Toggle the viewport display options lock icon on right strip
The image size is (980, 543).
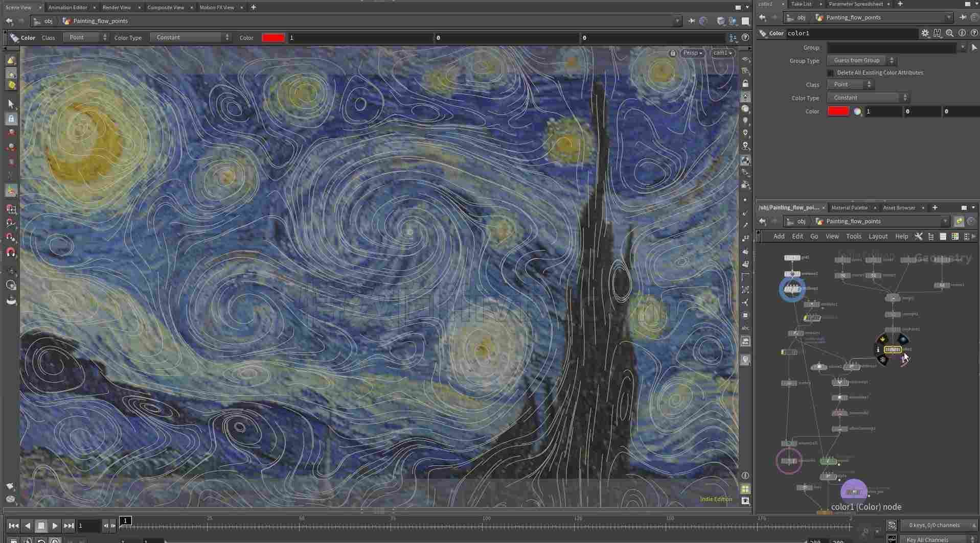(745, 83)
